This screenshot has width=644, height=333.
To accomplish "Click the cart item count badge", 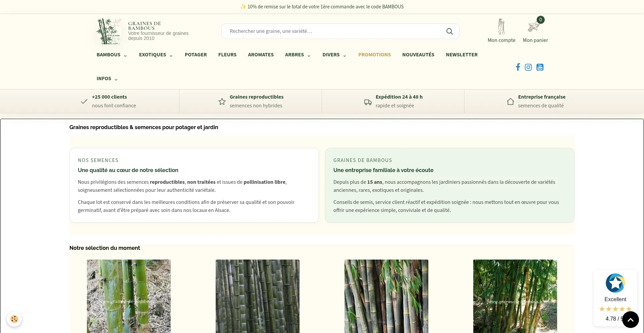I will tap(541, 20).
